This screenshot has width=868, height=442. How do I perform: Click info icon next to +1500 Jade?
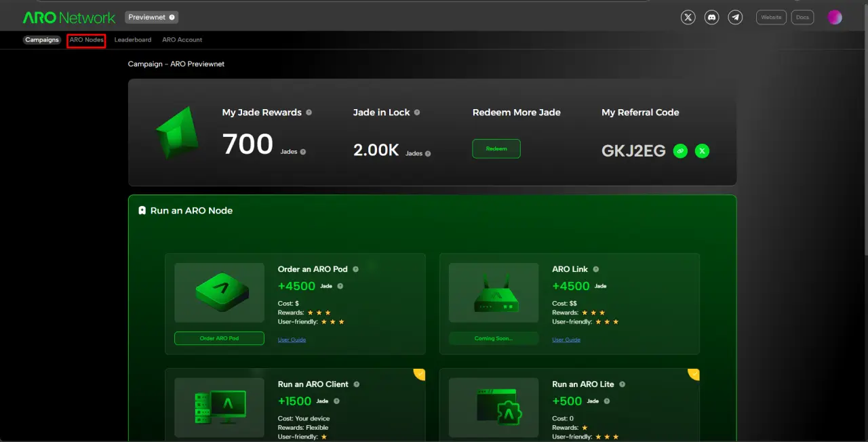[336, 401]
